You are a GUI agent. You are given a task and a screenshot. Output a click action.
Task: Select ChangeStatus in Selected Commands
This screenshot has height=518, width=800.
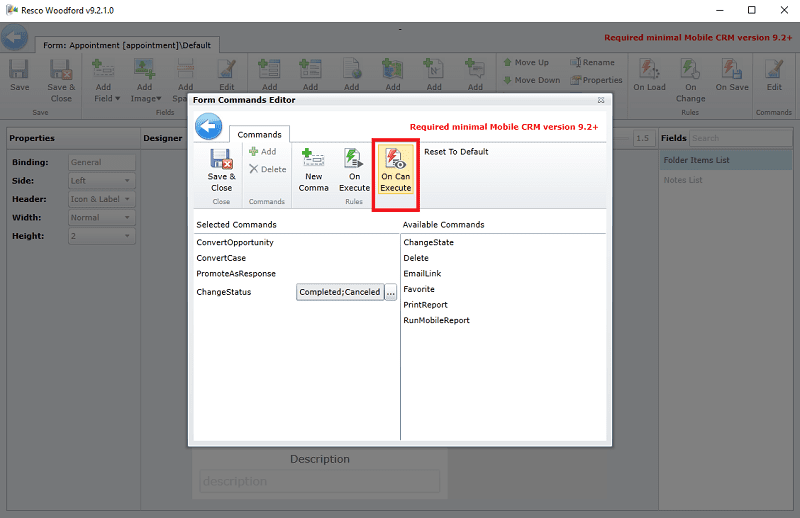point(223,292)
